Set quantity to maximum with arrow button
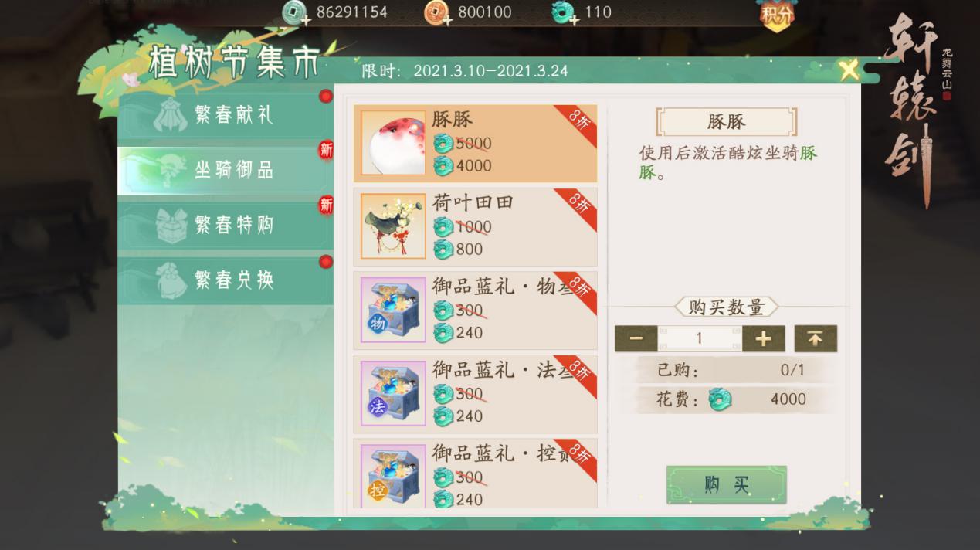Viewport: 980px width, 550px height. pyautogui.click(x=816, y=339)
